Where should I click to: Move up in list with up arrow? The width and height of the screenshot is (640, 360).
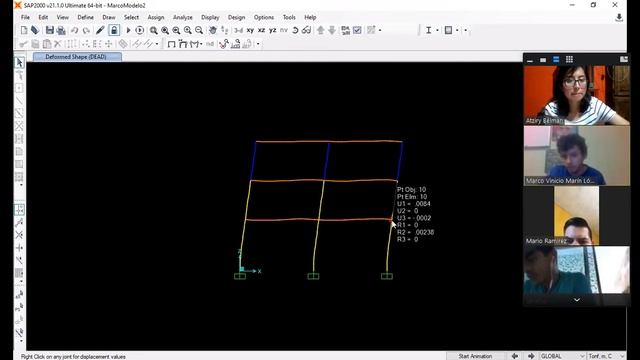(321, 30)
